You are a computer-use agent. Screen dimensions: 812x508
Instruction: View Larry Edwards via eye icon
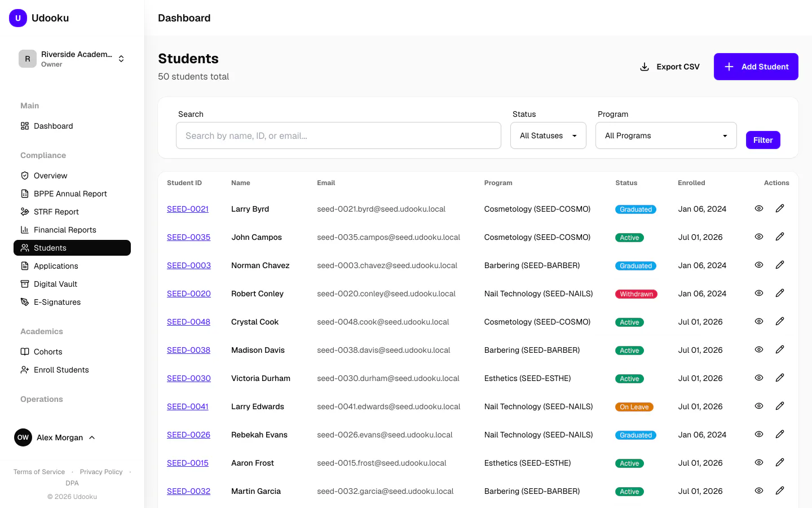coord(759,406)
